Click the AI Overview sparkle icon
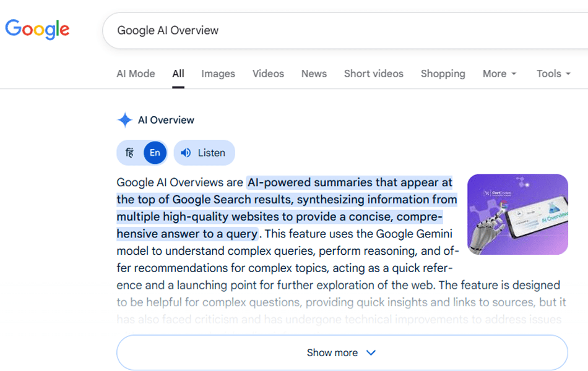Screen dimensions: 588x371 pyautogui.click(x=124, y=120)
